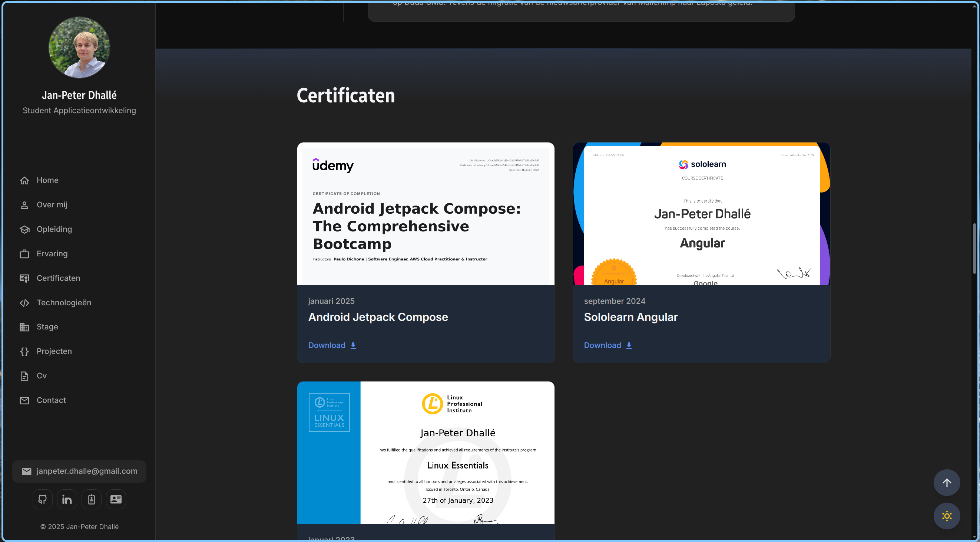The height and width of the screenshot is (542, 980).
Task: Click the mail icon beside the email address
Action: 27,472
